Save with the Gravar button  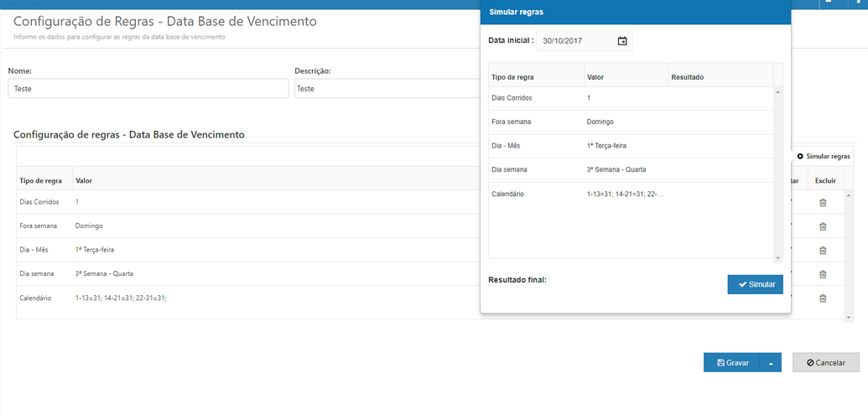pyautogui.click(x=732, y=363)
